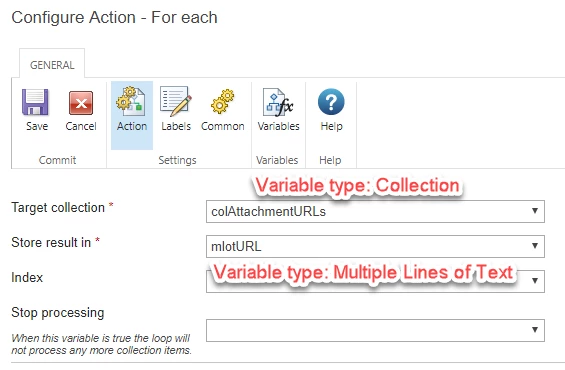Image resolution: width=565 pixels, height=370 pixels.
Task: Click the Commit group label
Action: pyautogui.click(x=57, y=160)
